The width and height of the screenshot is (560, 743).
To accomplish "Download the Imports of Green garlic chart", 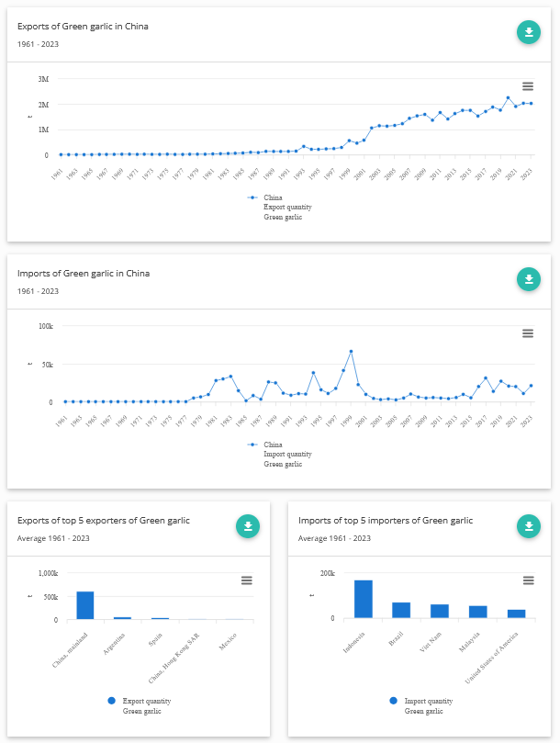I will tap(529, 279).
